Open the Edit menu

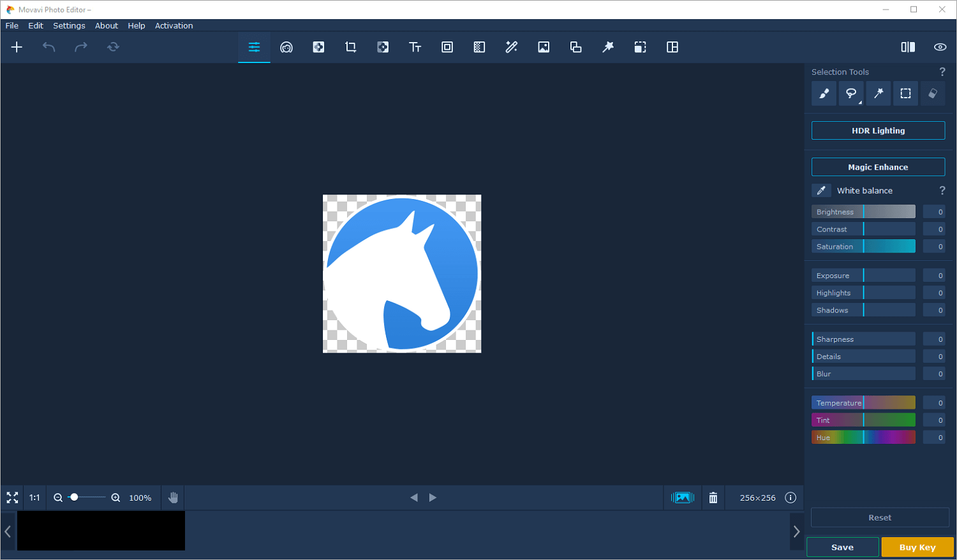pos(36,26)
